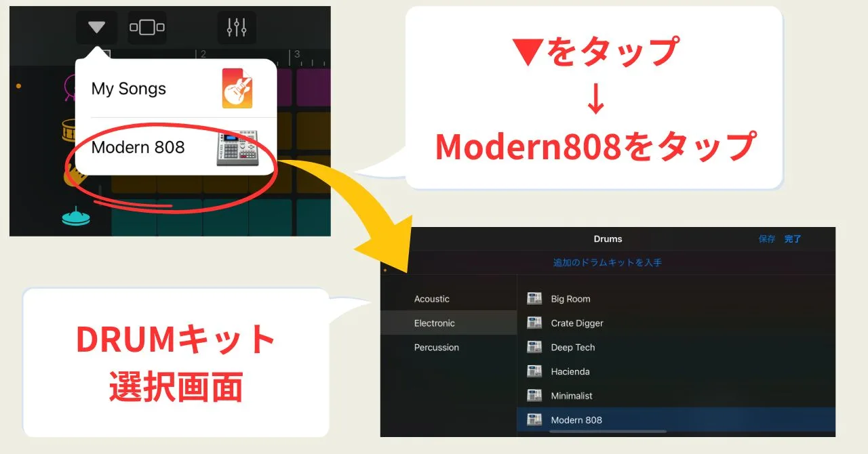Viewport: 868px width, 454px height.
Task: Choose the Deep Tech drum kit
Action: click(x=676, y=348)
